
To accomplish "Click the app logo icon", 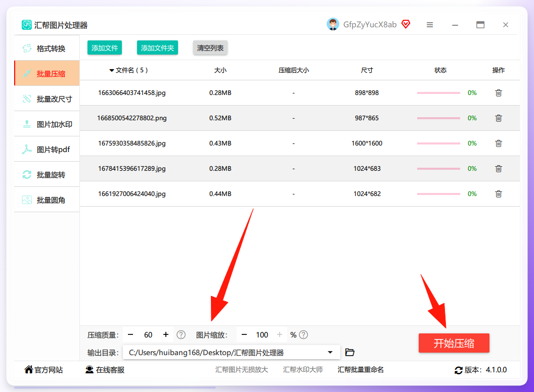I will 27,25.
